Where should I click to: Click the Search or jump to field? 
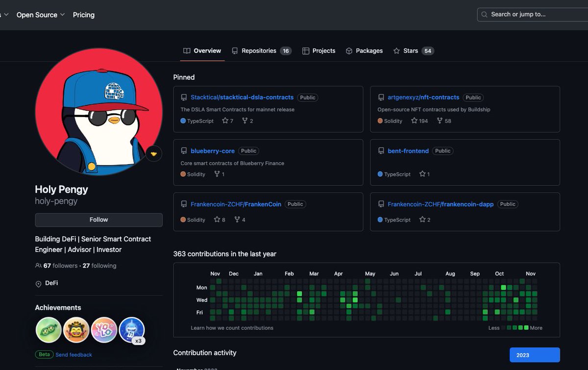533,14
